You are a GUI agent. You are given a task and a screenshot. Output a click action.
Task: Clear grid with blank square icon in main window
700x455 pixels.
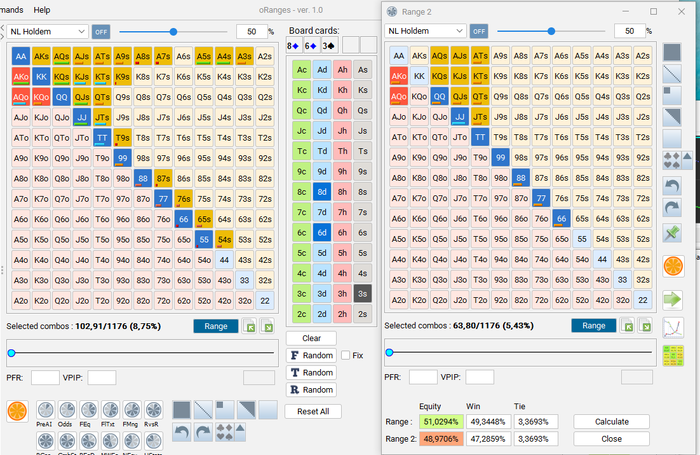268,410
